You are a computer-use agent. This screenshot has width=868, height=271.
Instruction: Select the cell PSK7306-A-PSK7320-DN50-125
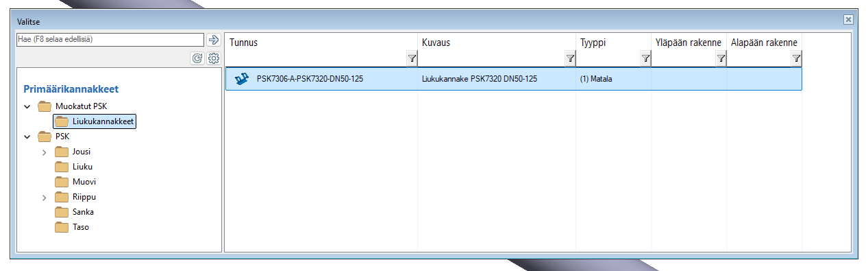[x=310, y=79]
